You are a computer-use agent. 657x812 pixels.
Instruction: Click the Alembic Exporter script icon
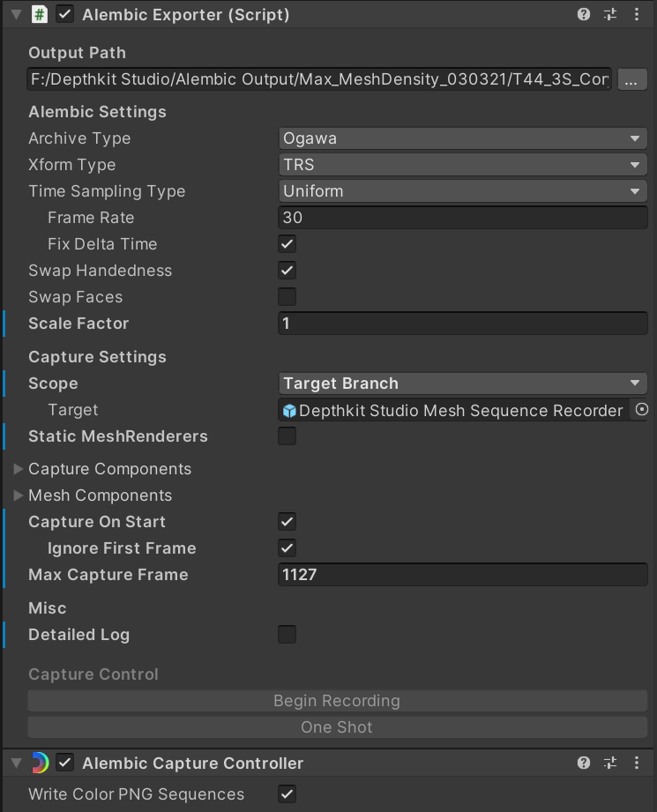pyautogui.click(x=39, y=15)
